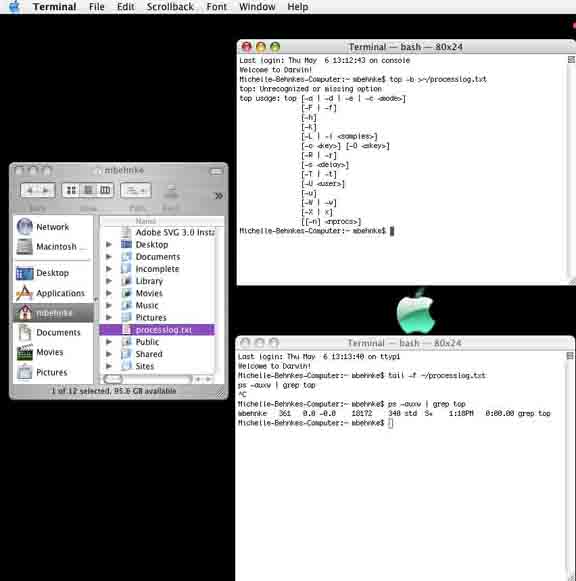The height and width of the screenshot is (581, 576).
Task: Expand the Incomplete folder triangle
Action: [x=109, y=269]
